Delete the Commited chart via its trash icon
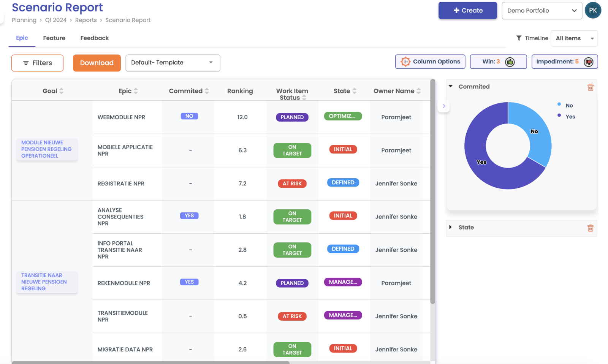This screenshot has height=364, width=608. 591,87
